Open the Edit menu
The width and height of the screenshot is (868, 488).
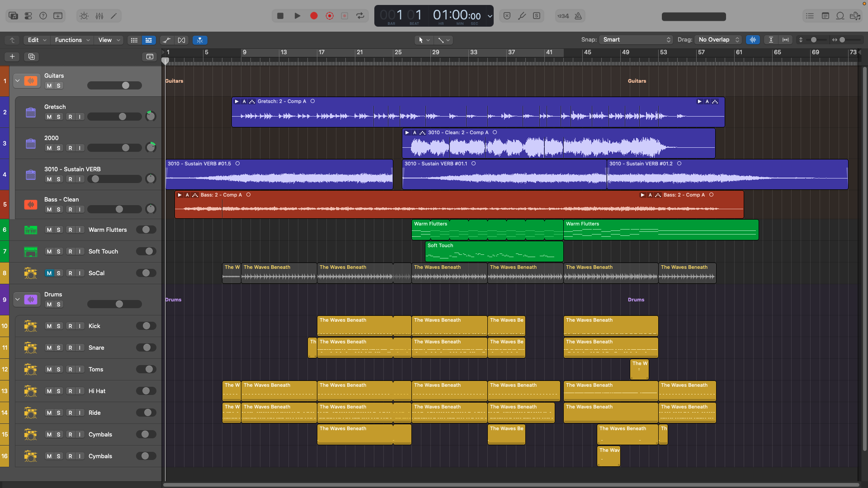tap(37, 40)
